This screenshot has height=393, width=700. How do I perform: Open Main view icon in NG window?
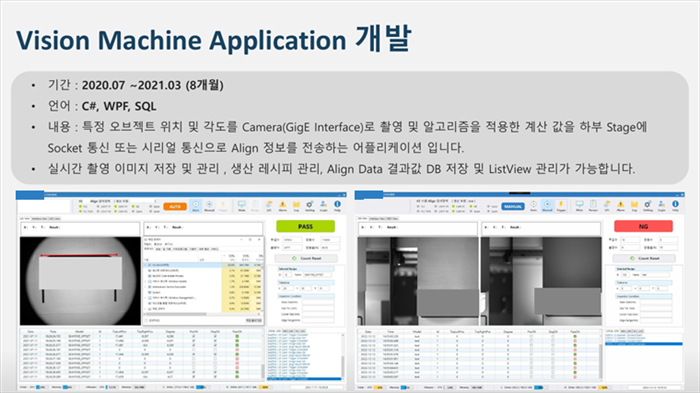click(579, 205)
